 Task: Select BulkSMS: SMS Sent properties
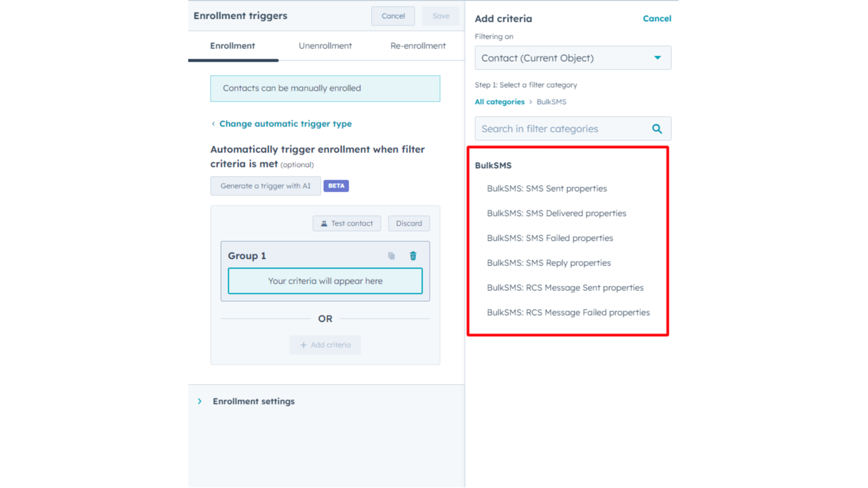[x=547, y=189]
